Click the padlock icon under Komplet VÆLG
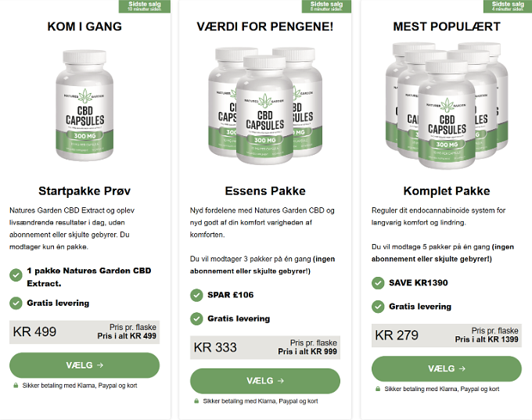Screen dimensions: 532x420 [378, 389]
